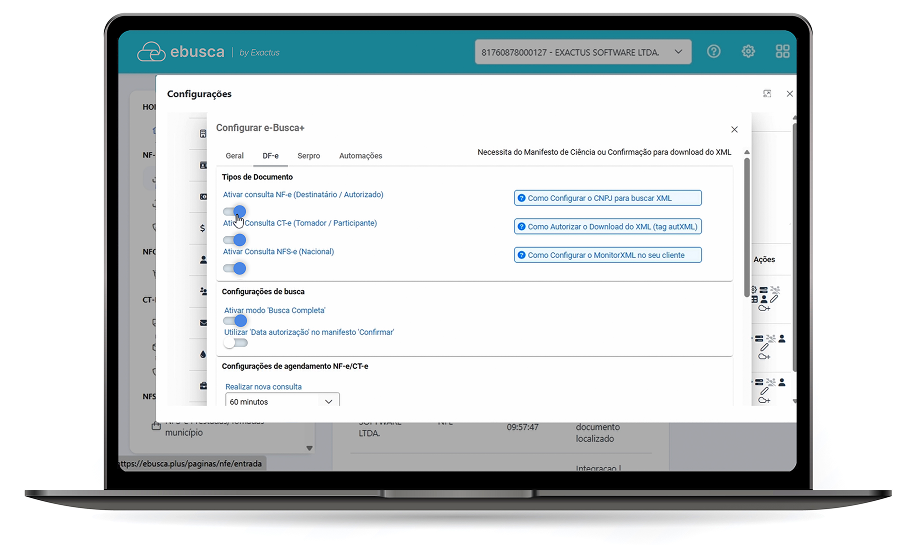Click the cloud-plus icon in second Ações row

click(x=764, y=356)
